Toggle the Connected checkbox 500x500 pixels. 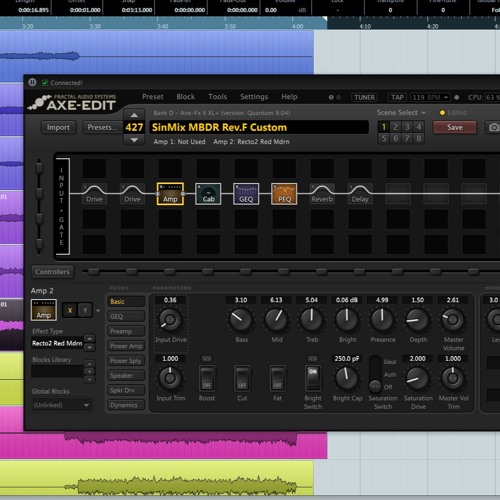[45, 83]
